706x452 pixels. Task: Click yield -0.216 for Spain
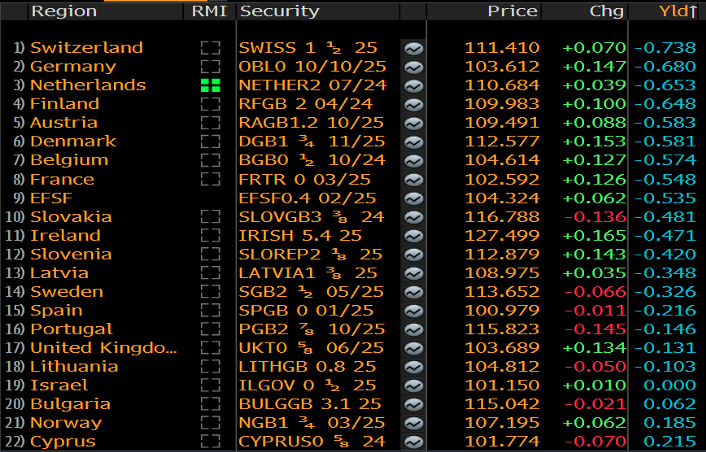(665, 311)
